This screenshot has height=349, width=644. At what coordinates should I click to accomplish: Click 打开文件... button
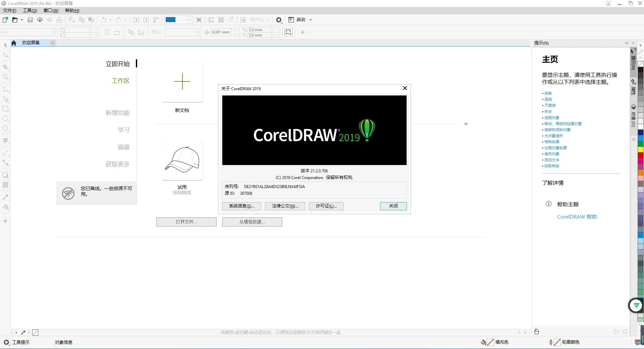(186, 222)
